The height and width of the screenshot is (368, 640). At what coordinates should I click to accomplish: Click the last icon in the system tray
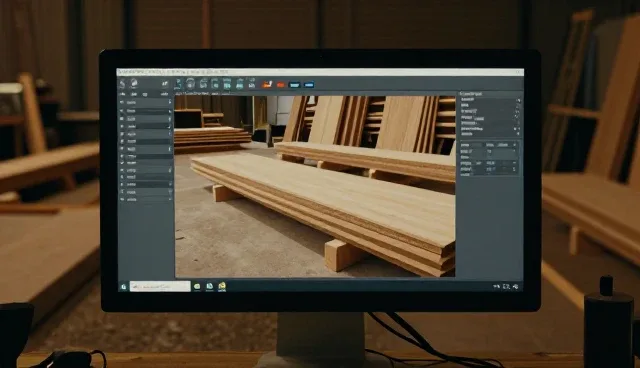point(516,287)
